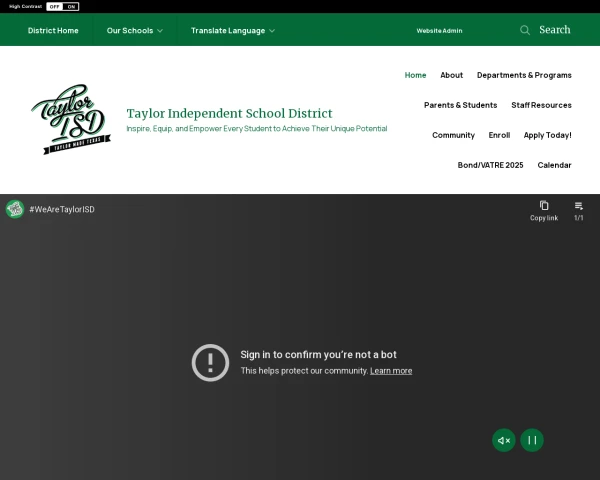The height and width of the screenshot is (480, 600).
Task: Click the Website Admin link
Action: (439, 31)
